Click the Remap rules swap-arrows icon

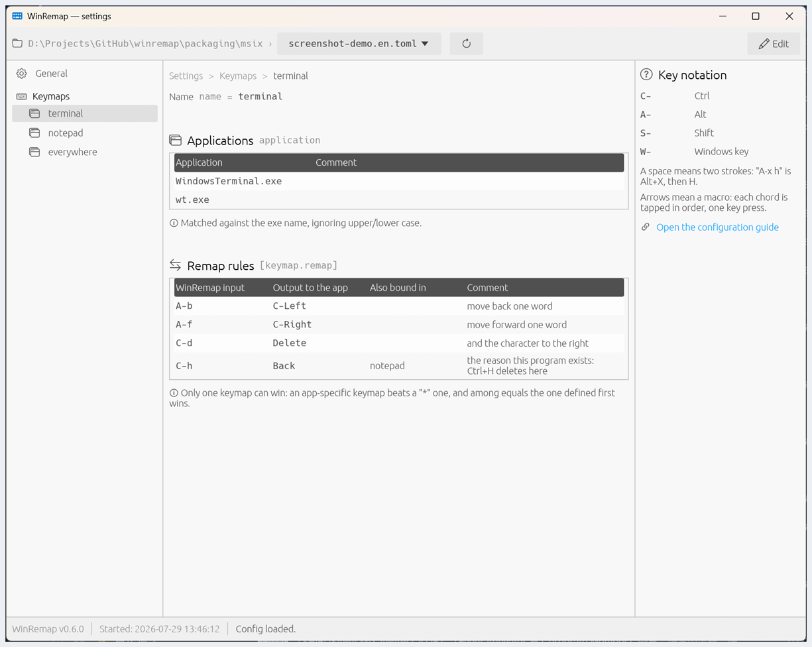click(175, 265)
